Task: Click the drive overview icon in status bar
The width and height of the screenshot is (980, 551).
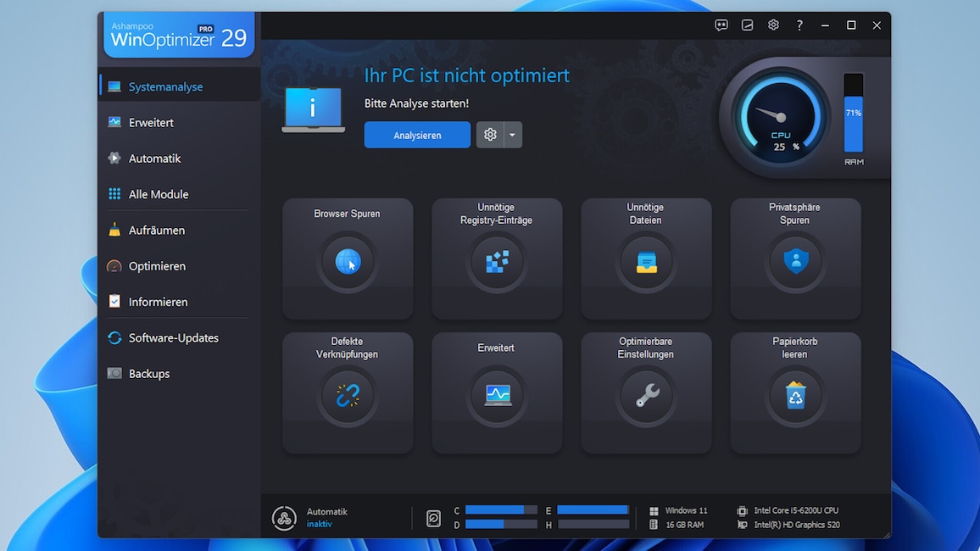Action: (433, 518)
